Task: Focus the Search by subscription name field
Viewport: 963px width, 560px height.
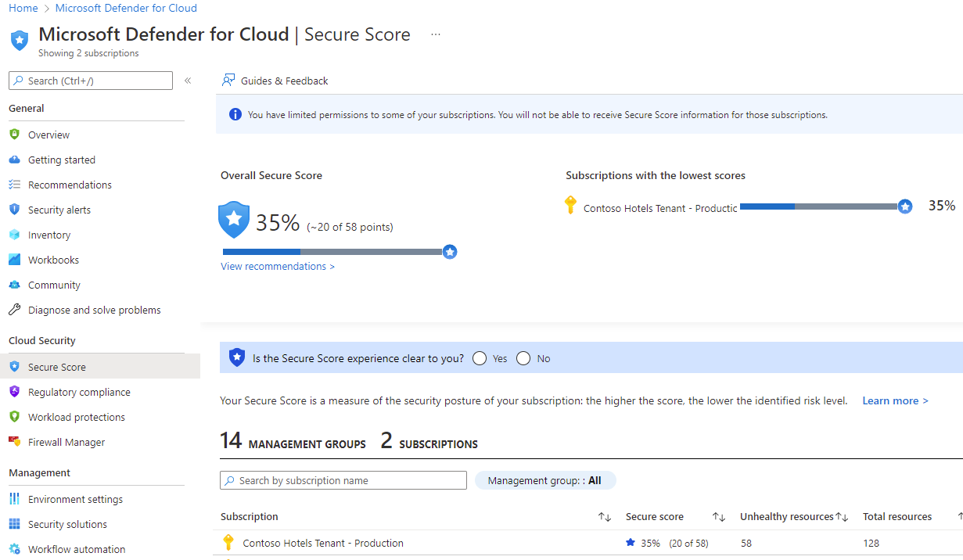Action: 343,480
